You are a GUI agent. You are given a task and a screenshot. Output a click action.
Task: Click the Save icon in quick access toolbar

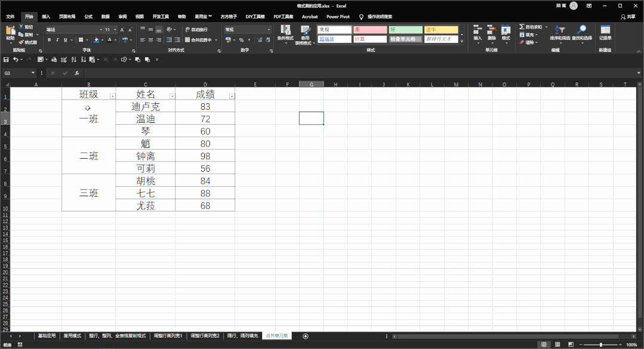(6, 60)
